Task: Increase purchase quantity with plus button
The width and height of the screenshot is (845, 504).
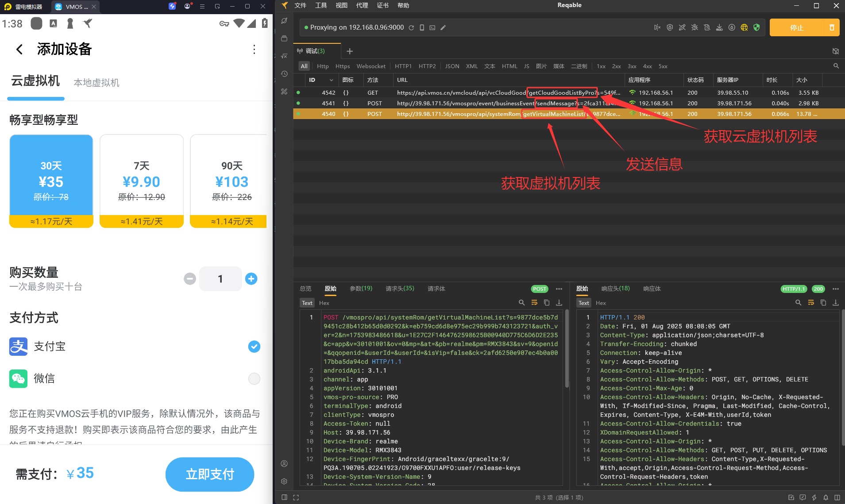Action: [x=251, y=279]
